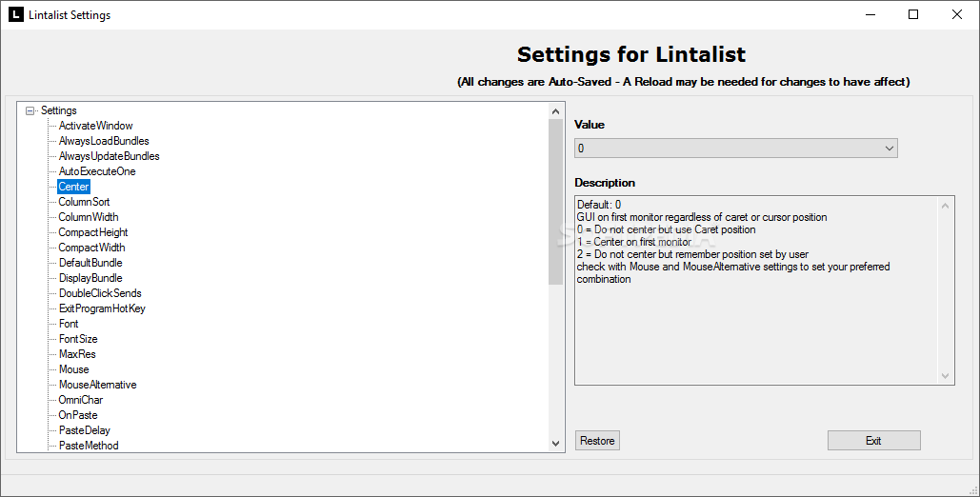Select the AlwaysLoadBundles setting
The width and height of the screenshot is (980, 497).
[104, 141]
